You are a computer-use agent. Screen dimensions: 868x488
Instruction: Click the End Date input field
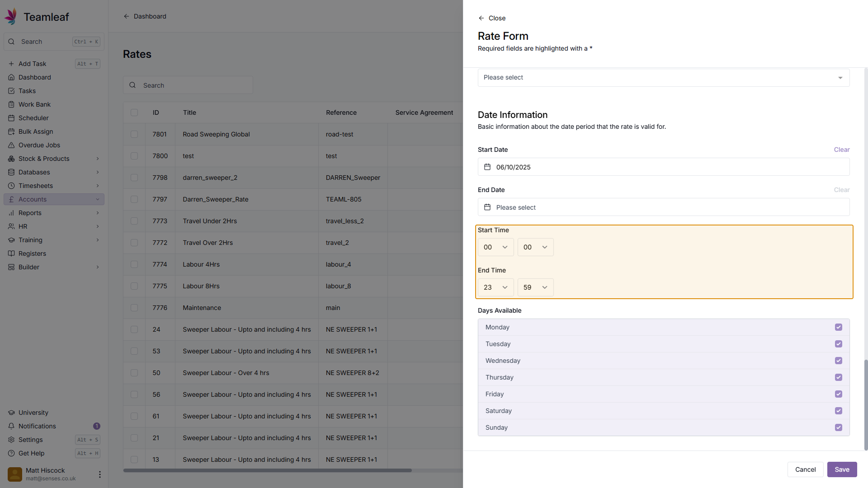point(663,207)
